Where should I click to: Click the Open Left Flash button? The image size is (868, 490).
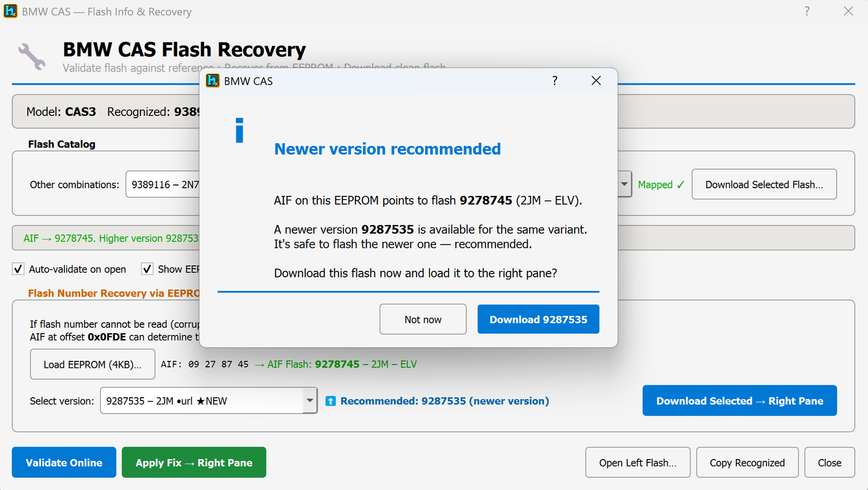coord(637,462)
